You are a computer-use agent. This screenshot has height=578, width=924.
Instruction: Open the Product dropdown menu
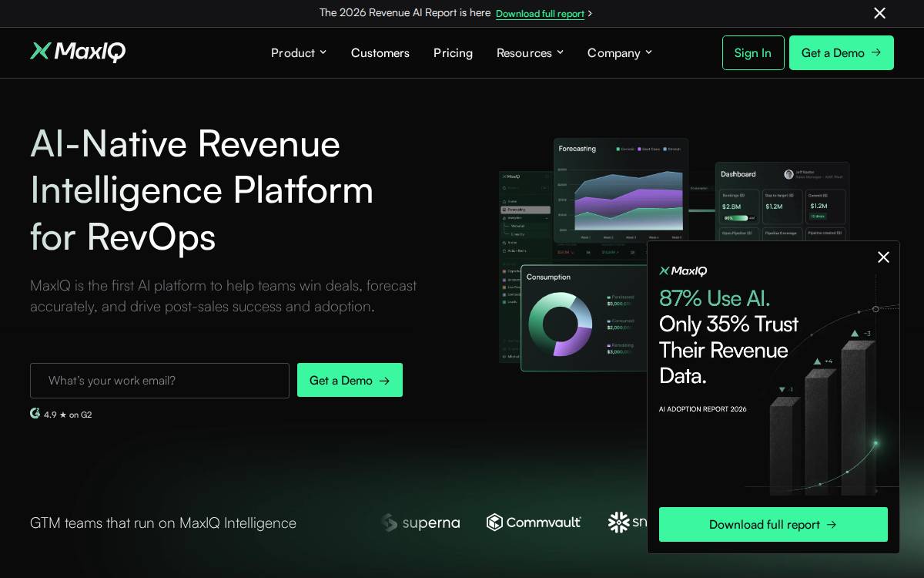pyautogui.click(x=299, y=52)
